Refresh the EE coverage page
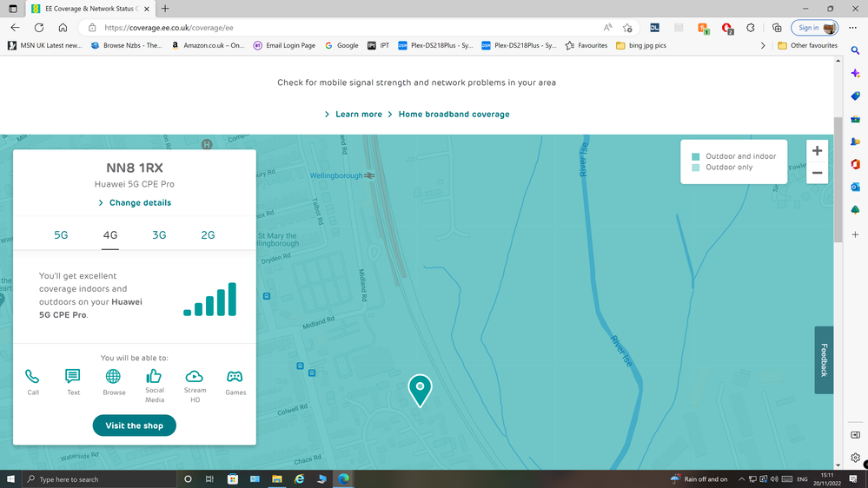The image size is (868, 488). pos(39,28)
